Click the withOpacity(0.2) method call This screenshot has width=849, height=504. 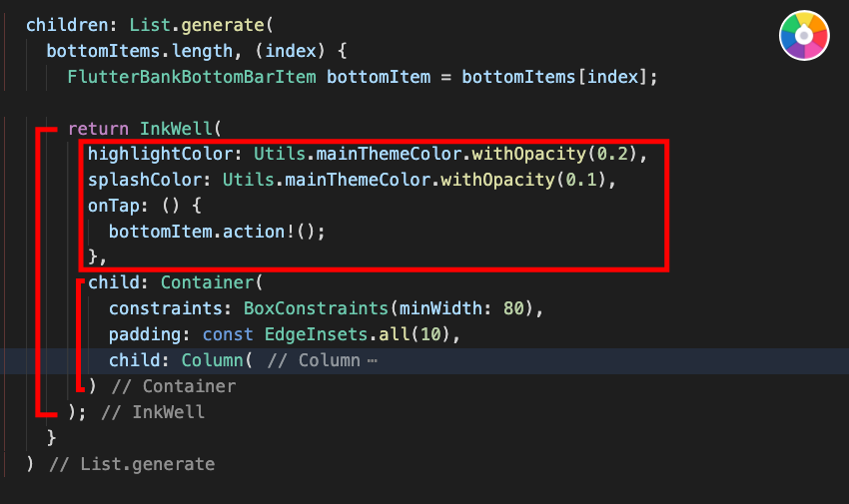point(553,154)
